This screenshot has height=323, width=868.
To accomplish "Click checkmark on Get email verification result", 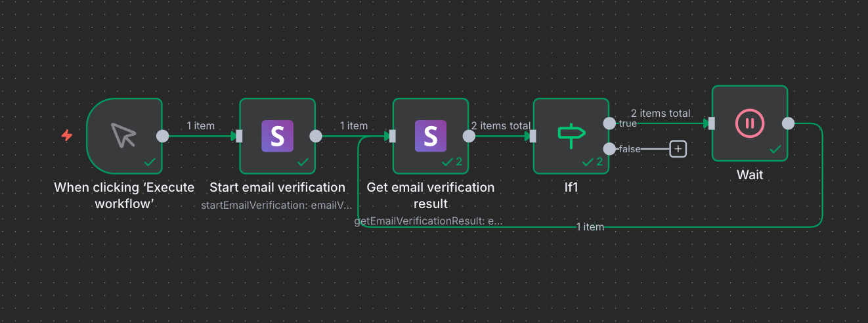I will tap(448, 162).
